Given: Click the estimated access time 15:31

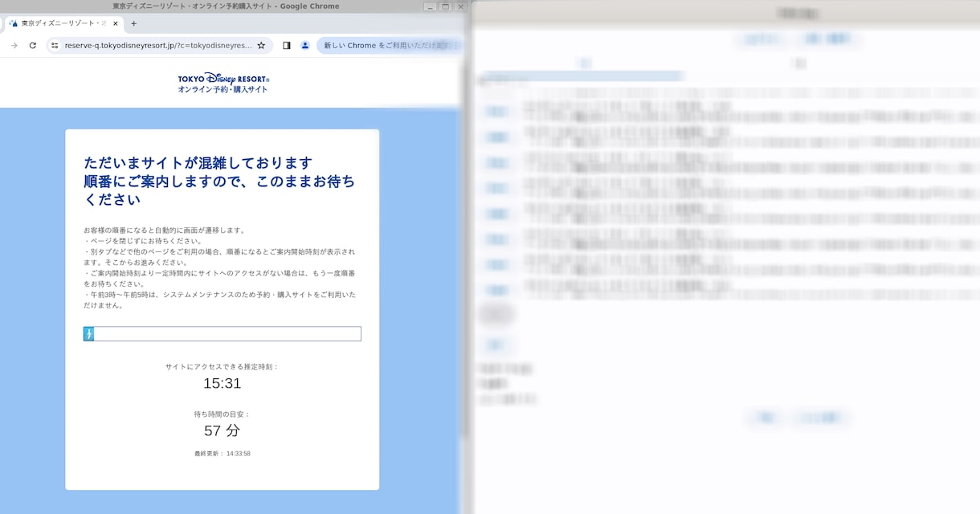Looking at the screenshot, I should tap(223, 383).
